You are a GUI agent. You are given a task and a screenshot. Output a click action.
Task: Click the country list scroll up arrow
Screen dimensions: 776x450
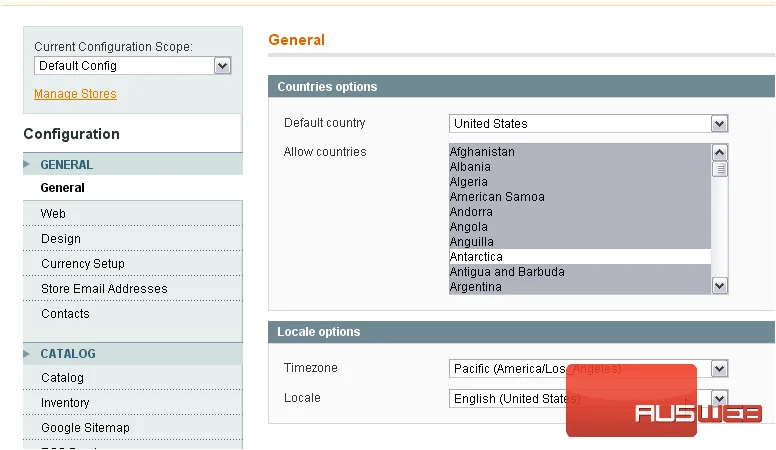pos(720,152)
